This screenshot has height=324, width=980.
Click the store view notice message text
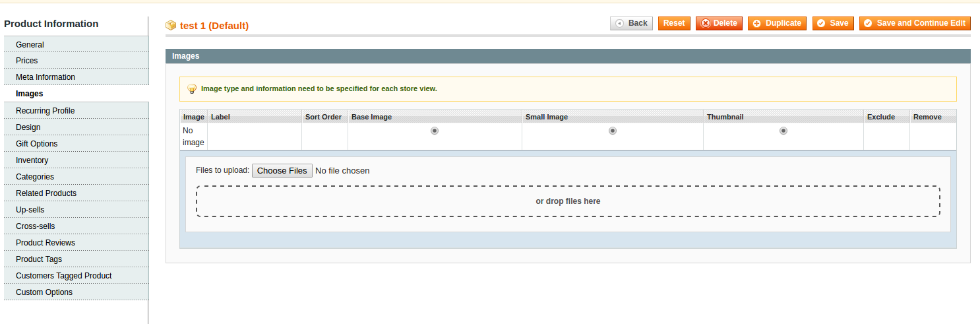tap(319, 88)
